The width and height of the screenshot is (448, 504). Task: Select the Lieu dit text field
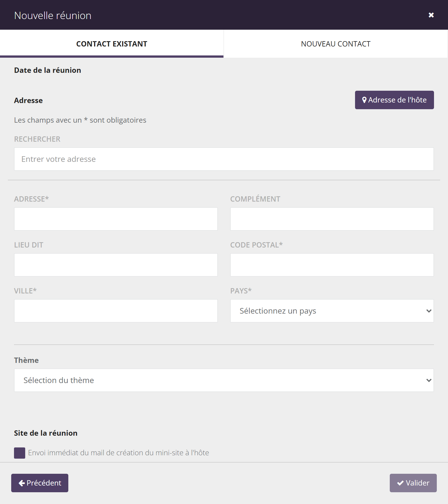click(116, 265)
